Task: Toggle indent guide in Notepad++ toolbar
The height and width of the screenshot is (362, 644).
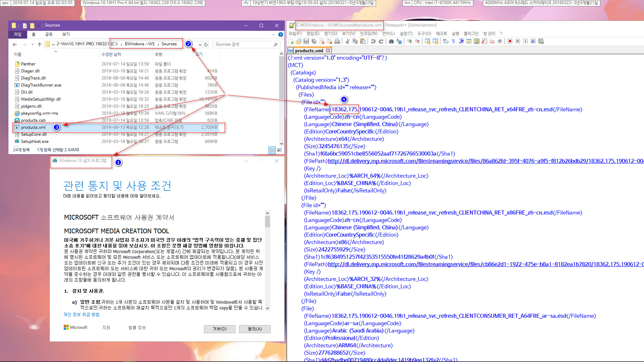Action: (462, 41)
